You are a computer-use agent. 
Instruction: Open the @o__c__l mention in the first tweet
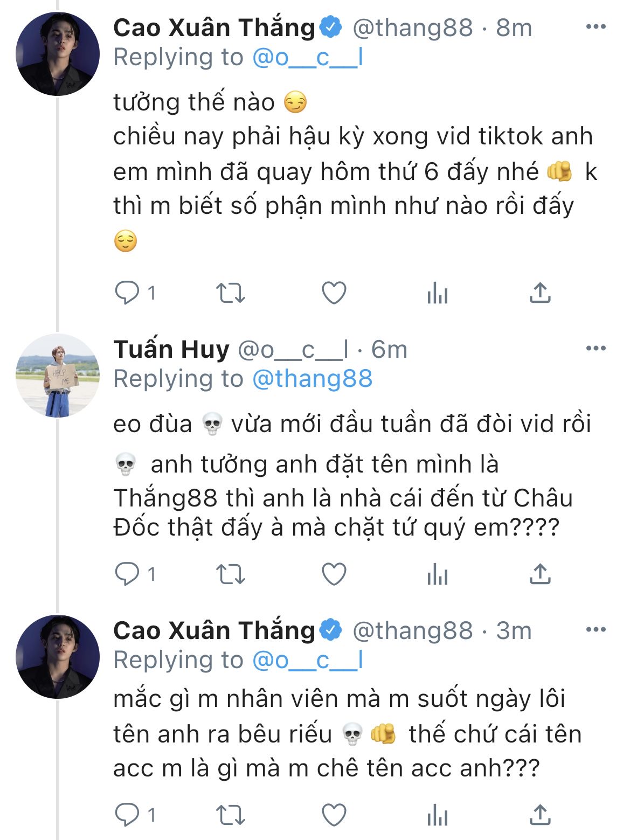(x=308, y=57)
